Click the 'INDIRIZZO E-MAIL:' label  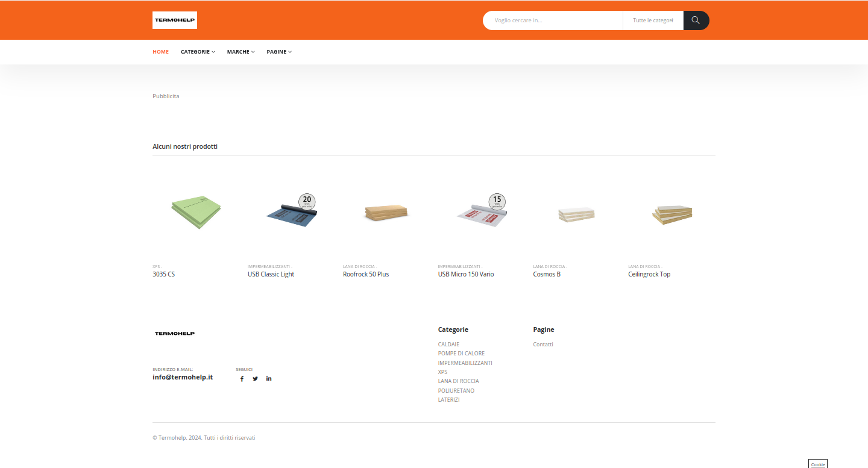(173, 369)
